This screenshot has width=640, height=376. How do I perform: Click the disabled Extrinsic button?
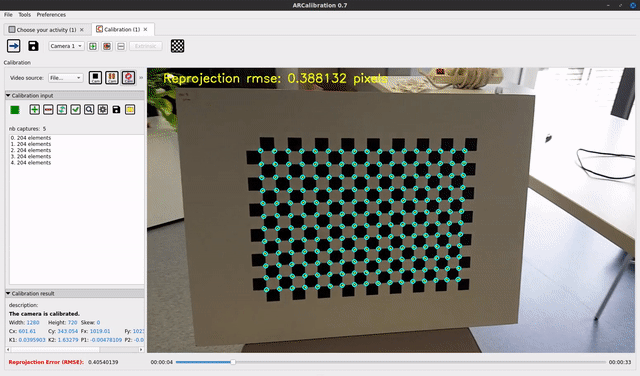click(146, 46)
